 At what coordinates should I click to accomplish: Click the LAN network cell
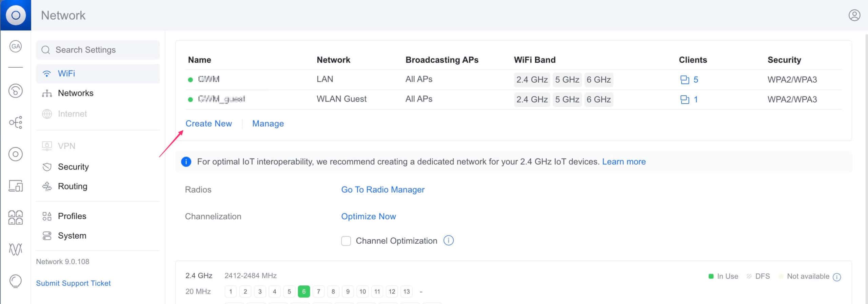tap(325, 79)
